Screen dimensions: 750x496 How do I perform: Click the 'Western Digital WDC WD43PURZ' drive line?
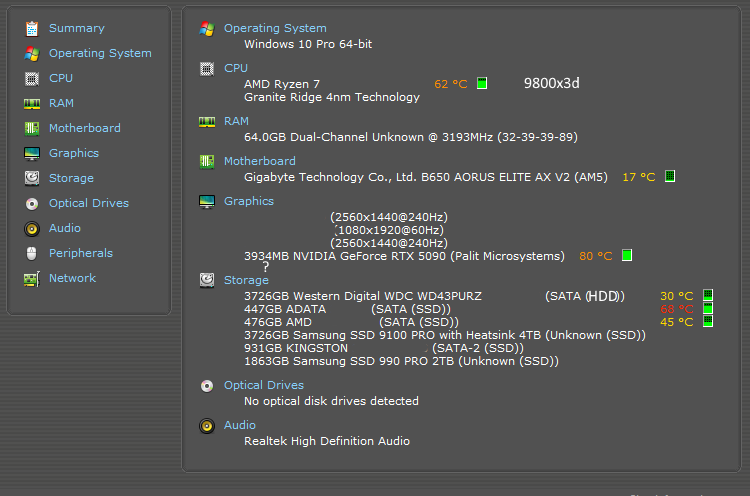(x=434, y=296)
